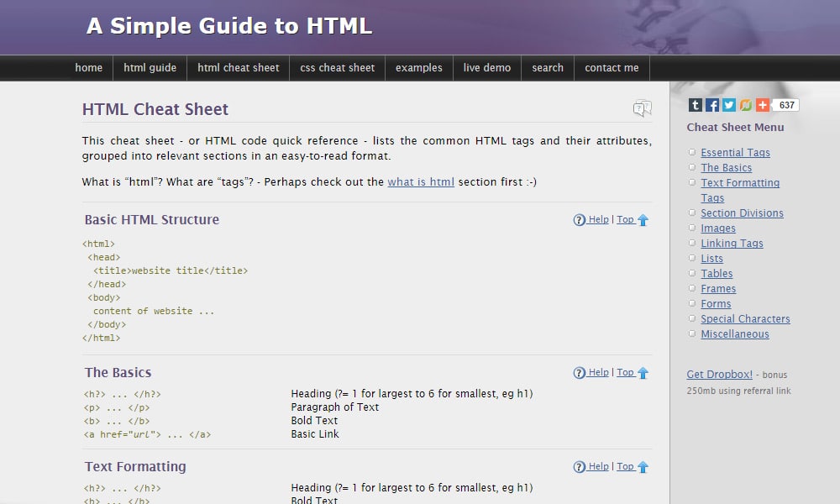Click 'Basic Link' description text
Viewport: 840px width, 504px height.
[315, 433]
